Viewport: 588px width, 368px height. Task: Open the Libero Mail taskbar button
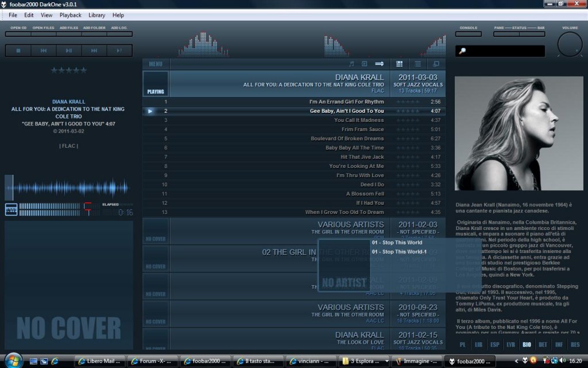pos(100,361)
